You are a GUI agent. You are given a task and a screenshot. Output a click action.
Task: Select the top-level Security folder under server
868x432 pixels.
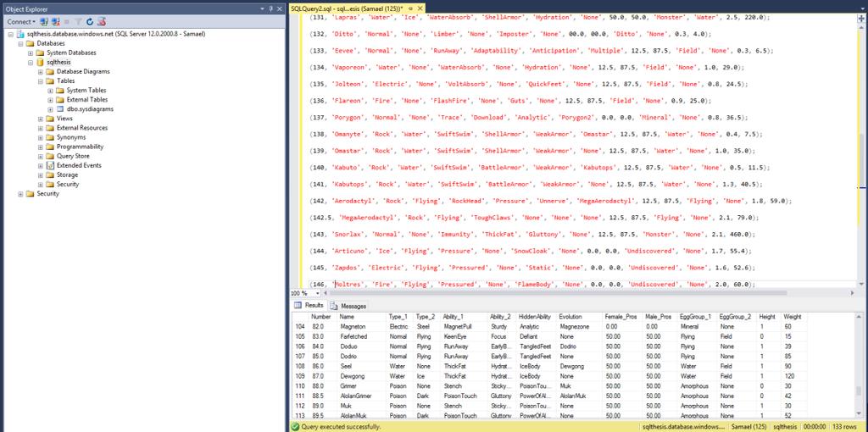click(x=47, y=194)
